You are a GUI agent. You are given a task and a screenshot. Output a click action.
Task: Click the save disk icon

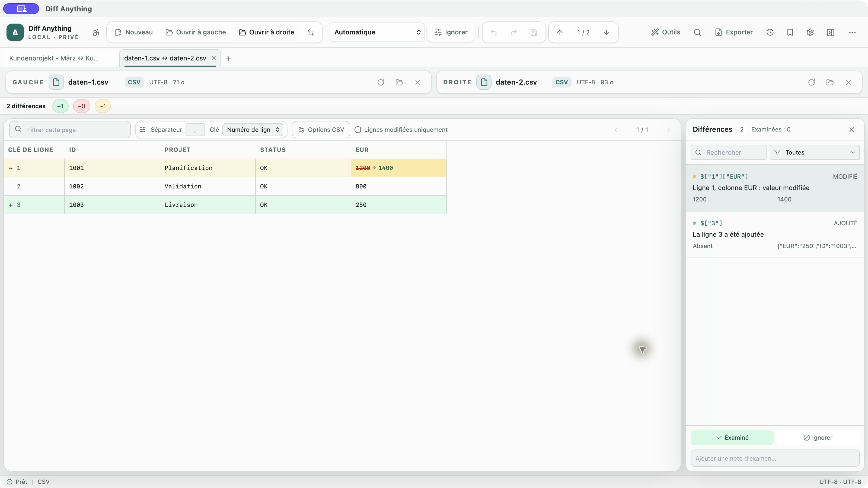tap(533, 32)
